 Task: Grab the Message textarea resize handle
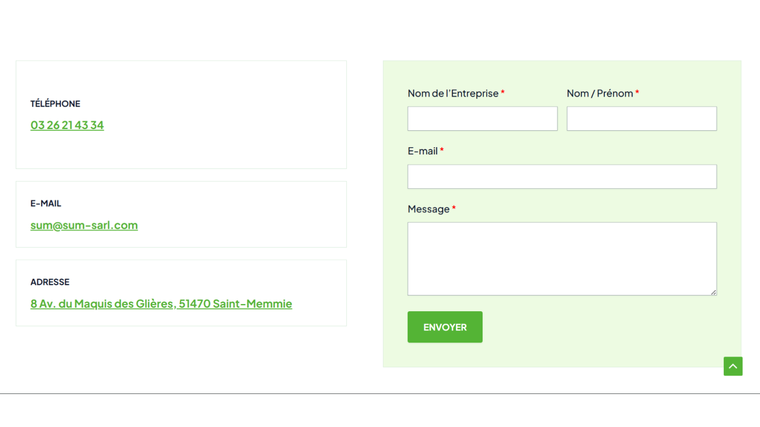(x=713, y=292)
